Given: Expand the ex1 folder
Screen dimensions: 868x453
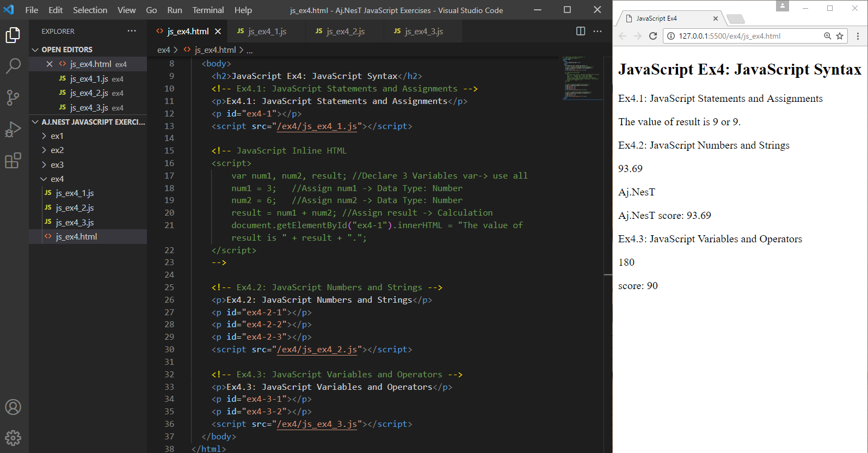Looking at the screenshot, I should pyautogui.click(x=57, y=136).
